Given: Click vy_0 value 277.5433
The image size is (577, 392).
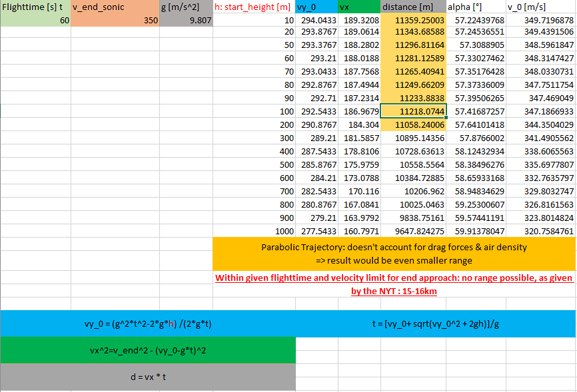Looking at the screenshot, I should pyautogui.click(x=316, y=232).
